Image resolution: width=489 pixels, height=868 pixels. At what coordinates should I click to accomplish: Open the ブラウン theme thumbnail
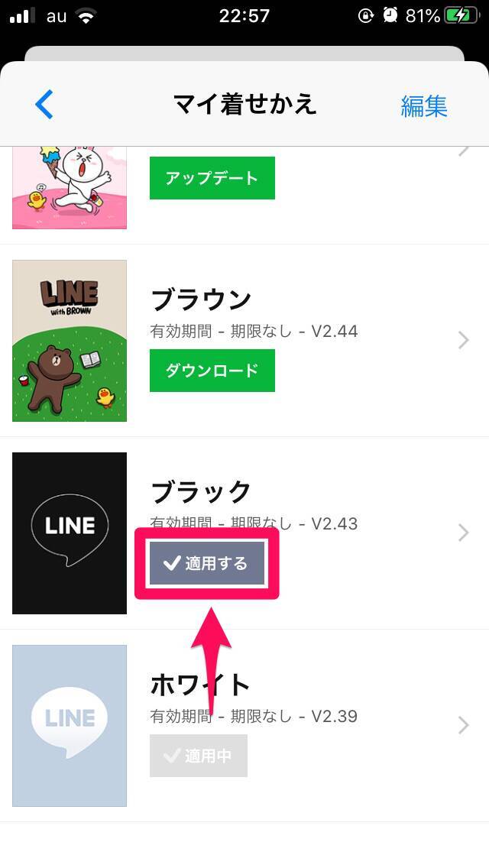click(70, 341)
